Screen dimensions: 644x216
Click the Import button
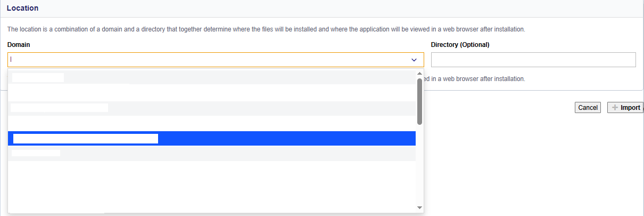(x=625, y=108)
